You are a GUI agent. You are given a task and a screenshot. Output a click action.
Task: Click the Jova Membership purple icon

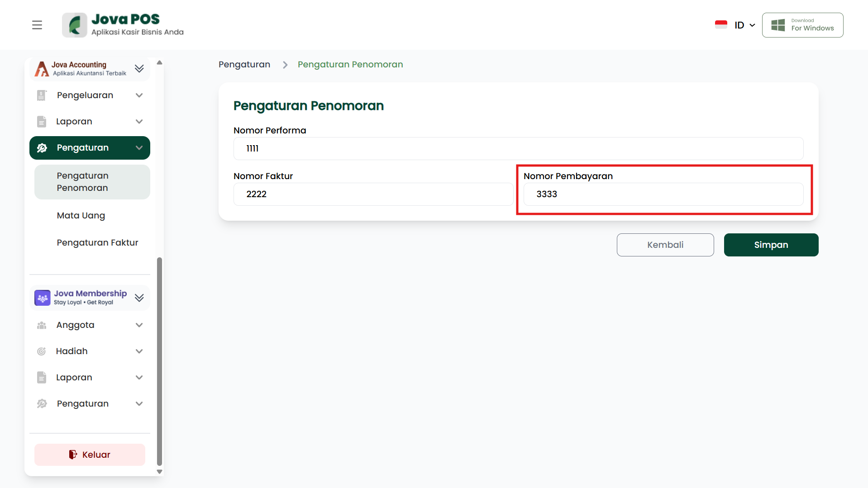tap(43, 298)
